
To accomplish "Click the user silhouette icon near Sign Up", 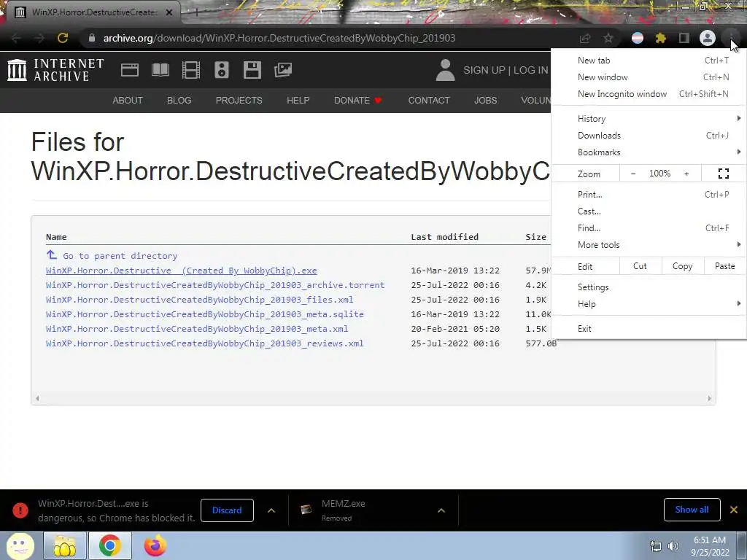I will click(446, 70).
